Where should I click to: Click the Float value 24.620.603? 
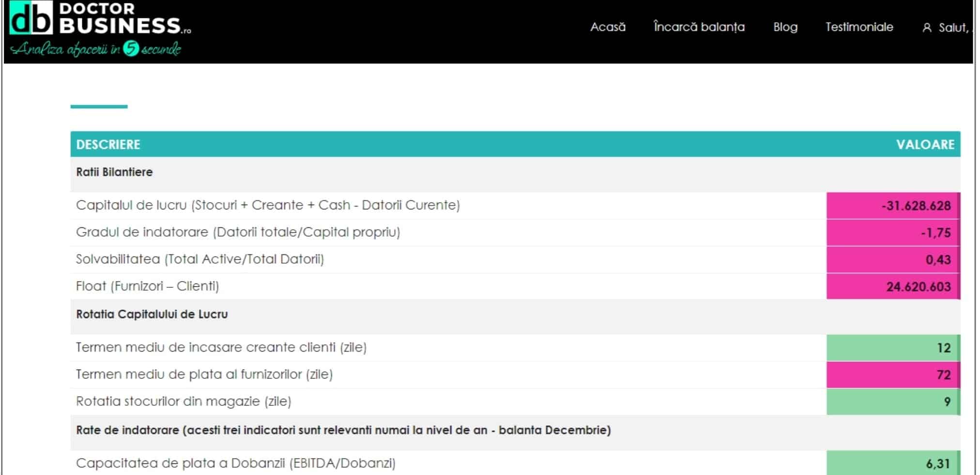918,287
